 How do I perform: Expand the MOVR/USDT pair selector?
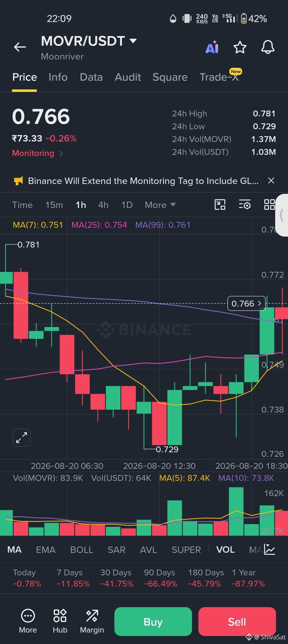coord(89,41)
